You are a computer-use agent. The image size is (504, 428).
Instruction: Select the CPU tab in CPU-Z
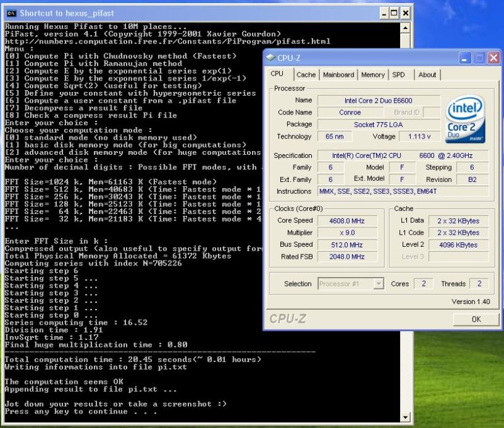[277, 74]
